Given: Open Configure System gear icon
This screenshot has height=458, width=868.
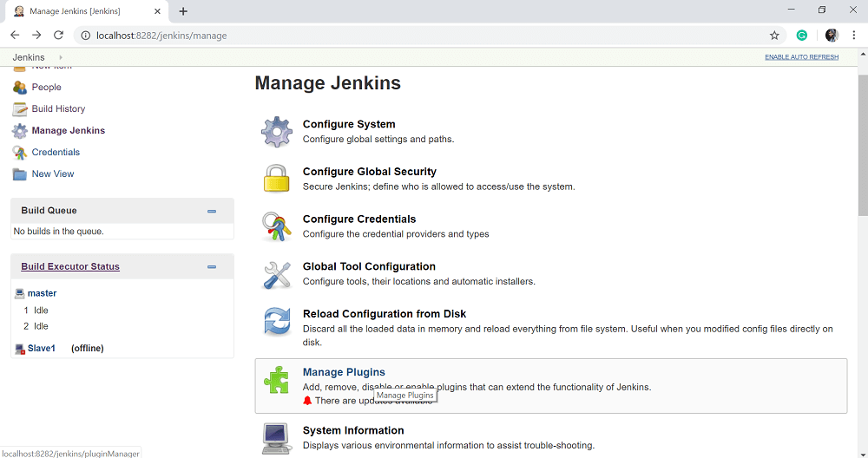Looking at the screenshot, I should (277, 132).
